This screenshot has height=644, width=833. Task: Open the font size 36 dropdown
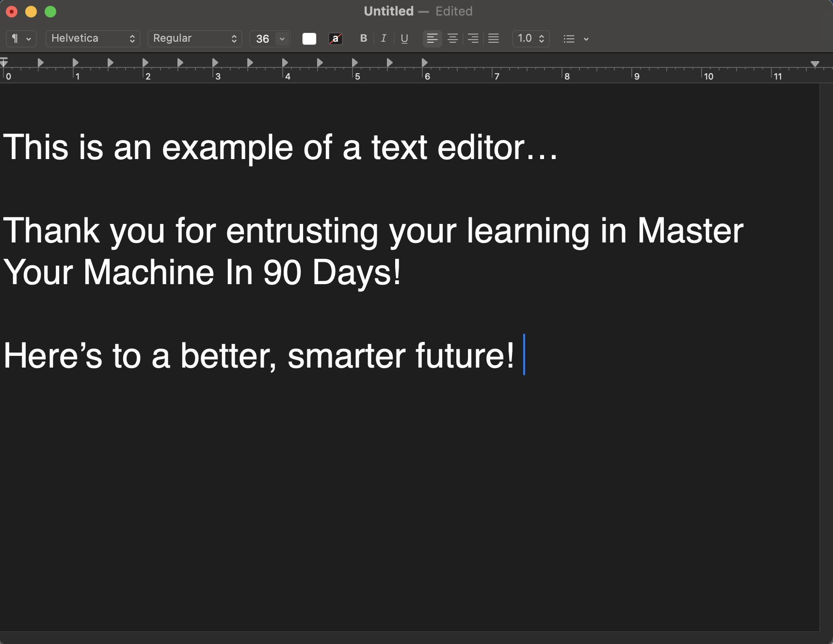(x=270, y=38)
